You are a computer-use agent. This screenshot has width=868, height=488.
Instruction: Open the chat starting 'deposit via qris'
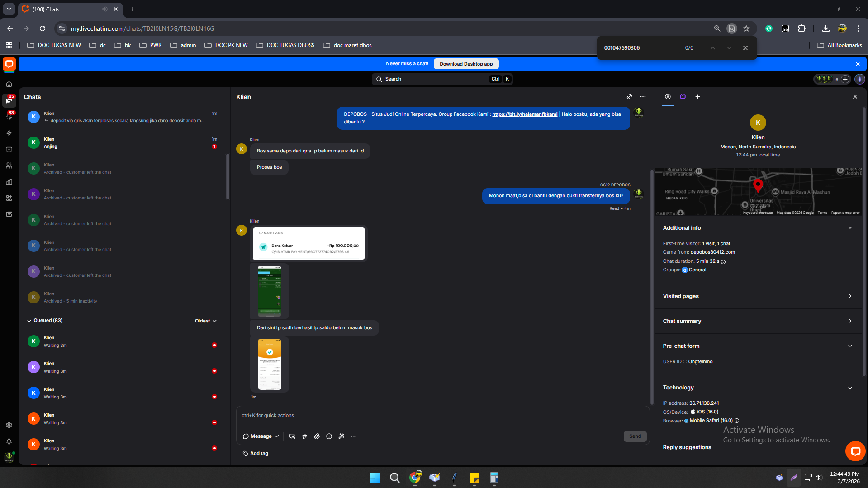122,117
